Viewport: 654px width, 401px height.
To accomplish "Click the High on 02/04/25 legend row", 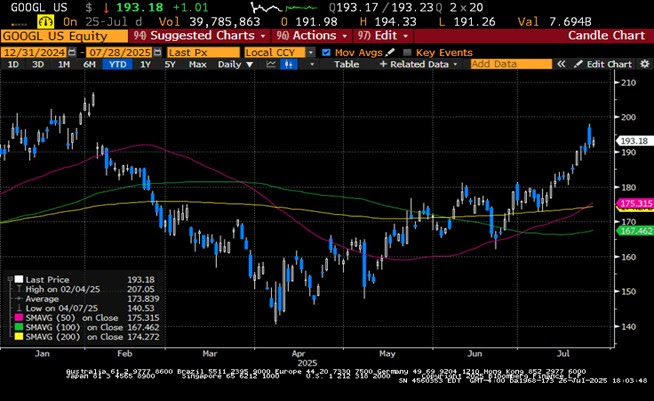I will 86,289.
